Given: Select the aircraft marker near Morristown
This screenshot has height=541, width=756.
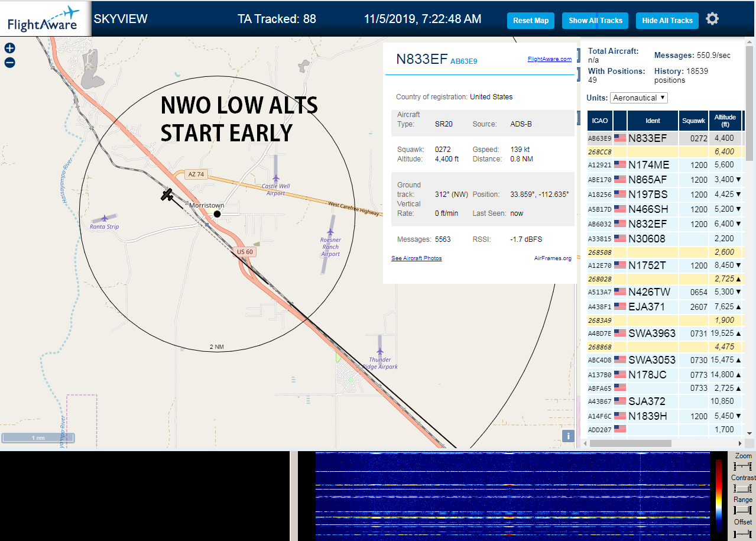Looking at the screenshot, I should (167, 195).
